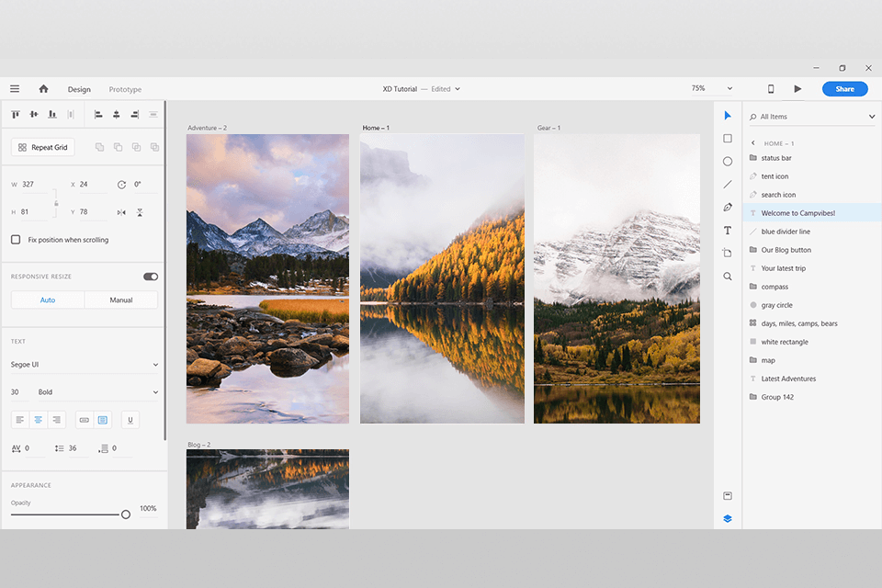Choose the Artboard tool
The image size is (882, 588).
(x=728, y=254)
